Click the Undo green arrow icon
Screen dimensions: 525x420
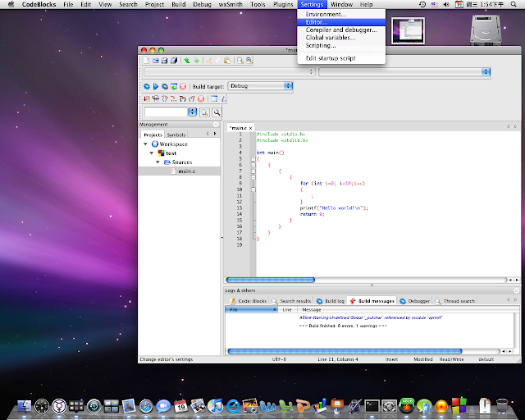pyautogui.click(x=187, y=60)
